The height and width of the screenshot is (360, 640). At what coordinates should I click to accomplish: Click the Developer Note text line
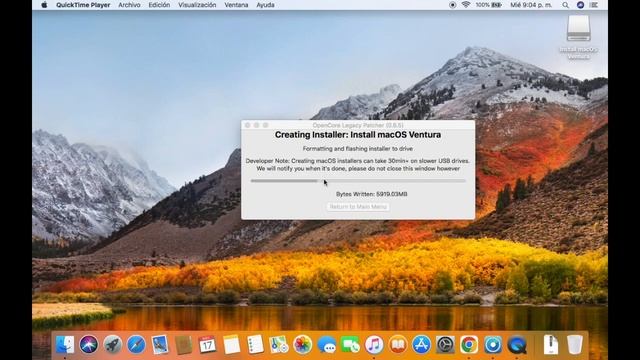point(358,161)
